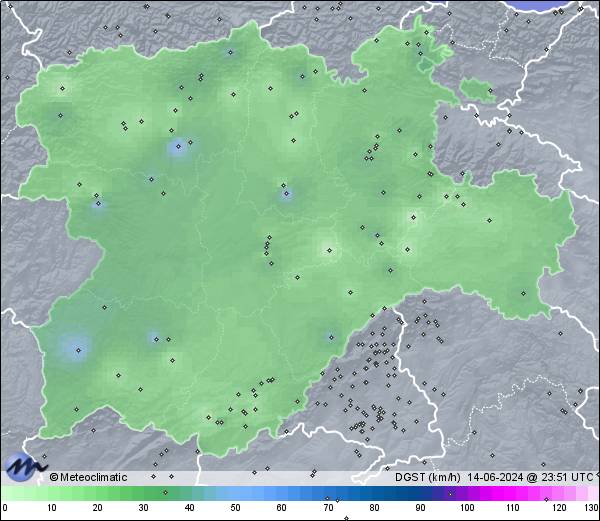Click scale label 40
This screenshot has width=600, height=521.
190,508
